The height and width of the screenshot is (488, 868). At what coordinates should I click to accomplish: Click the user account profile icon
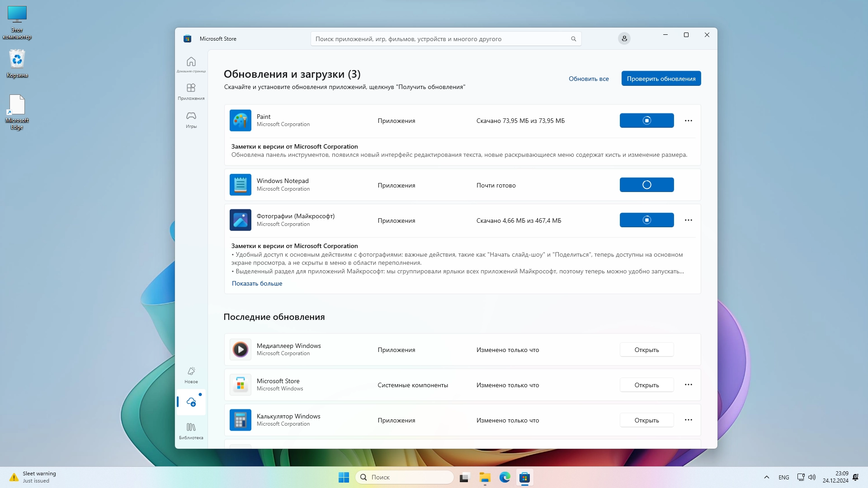click(x=624, y=39)
